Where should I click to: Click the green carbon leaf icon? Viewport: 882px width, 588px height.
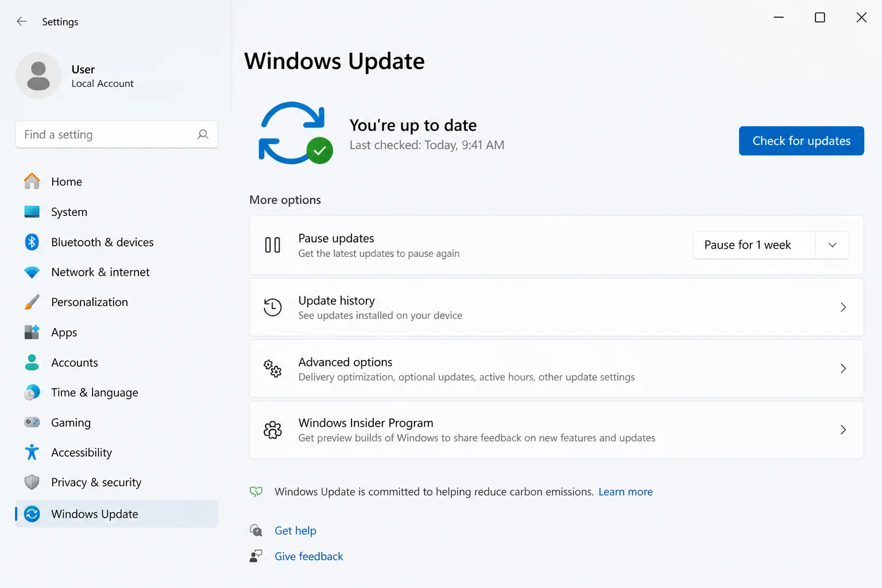(x=256, y=492)
